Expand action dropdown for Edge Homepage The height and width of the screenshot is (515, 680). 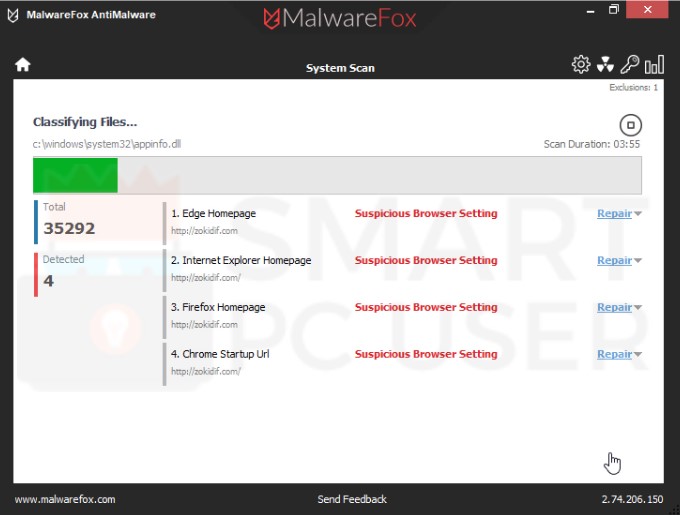[638, 214]
